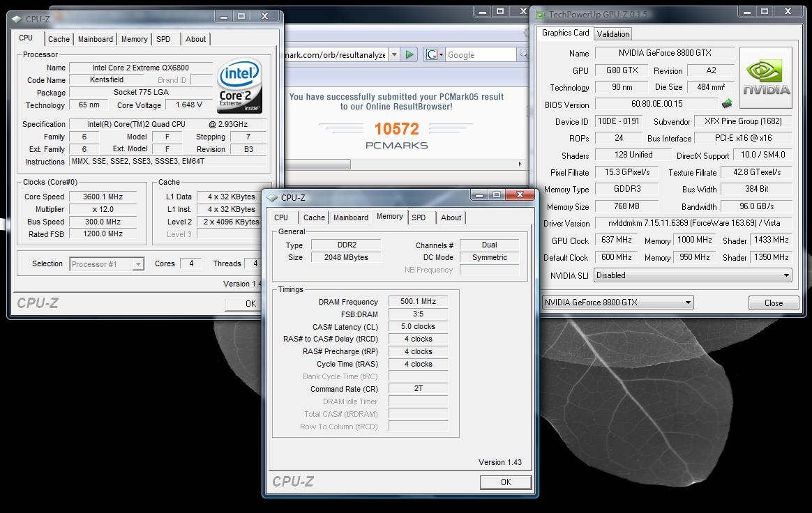Click the GPU-Z name field NVIDIA GeForce 8800 GTX
Screen dimensions: 812x513
tap(664, 53)
